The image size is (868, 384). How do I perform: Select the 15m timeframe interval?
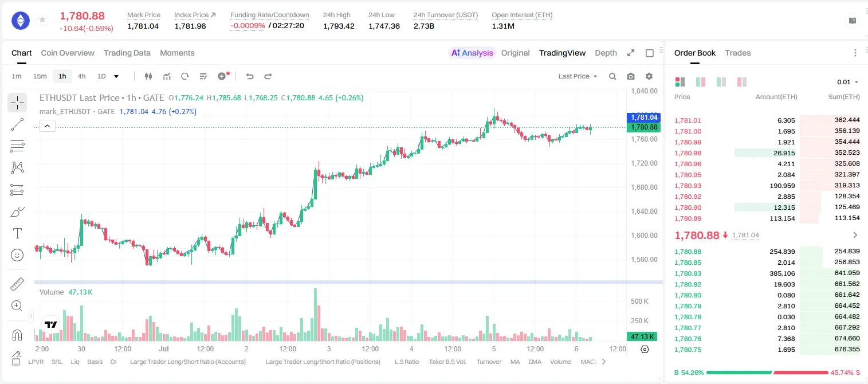[40, 76]
